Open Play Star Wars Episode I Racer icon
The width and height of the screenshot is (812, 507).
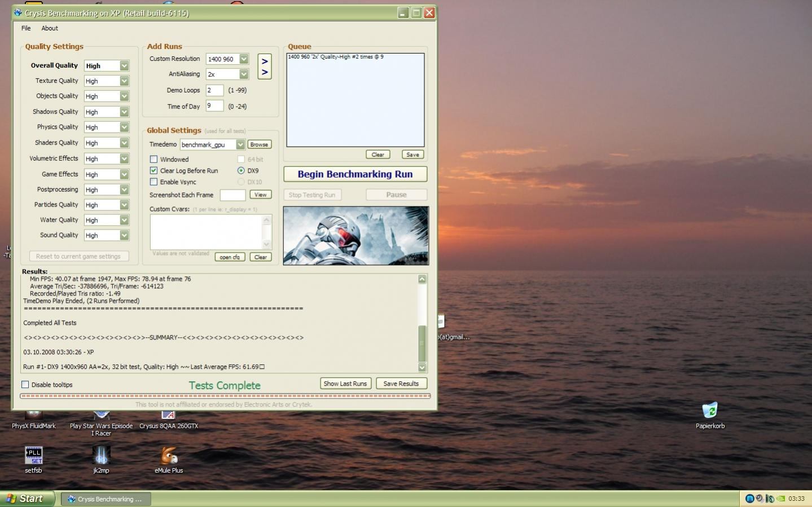pos(102,424)
